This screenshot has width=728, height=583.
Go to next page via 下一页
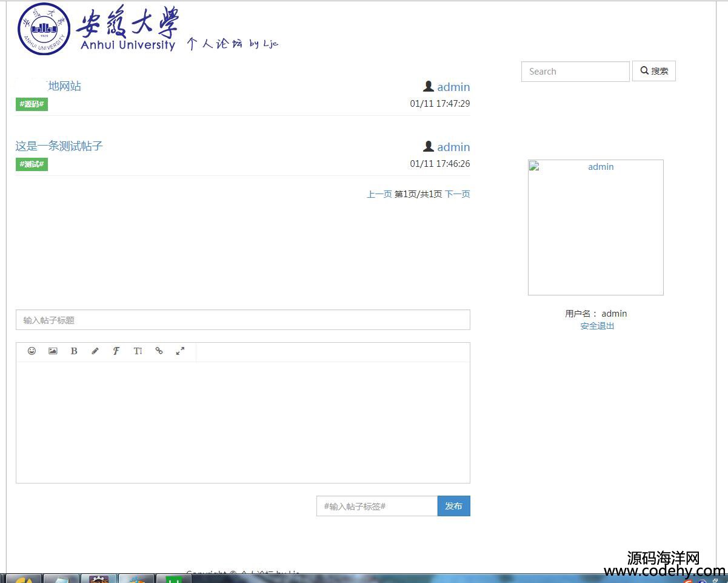pos(457,194)
